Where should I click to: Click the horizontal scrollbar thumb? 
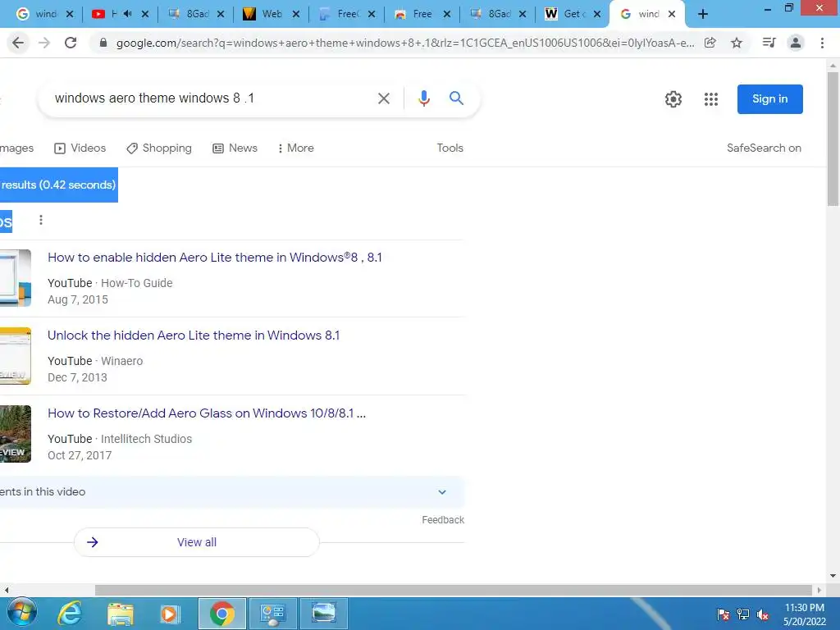453,591
